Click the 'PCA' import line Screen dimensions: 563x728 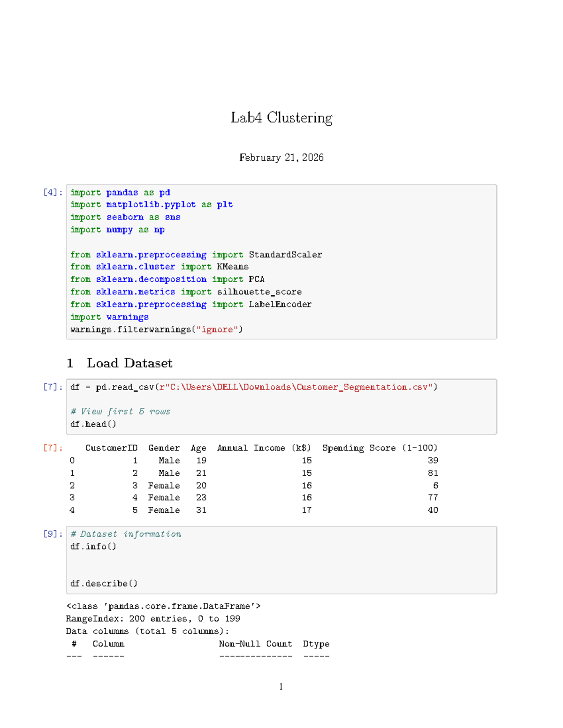coord(167,279)
